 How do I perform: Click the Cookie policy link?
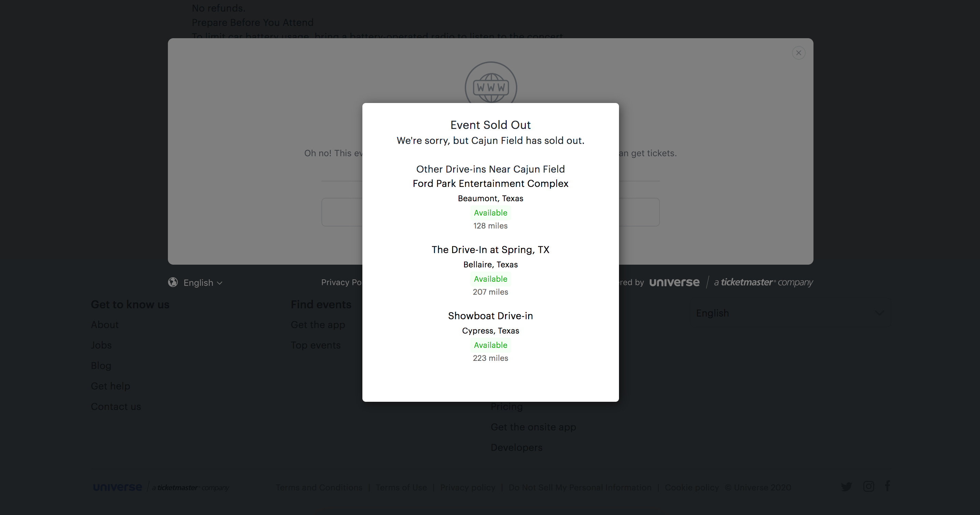click(x=692, y=488)
